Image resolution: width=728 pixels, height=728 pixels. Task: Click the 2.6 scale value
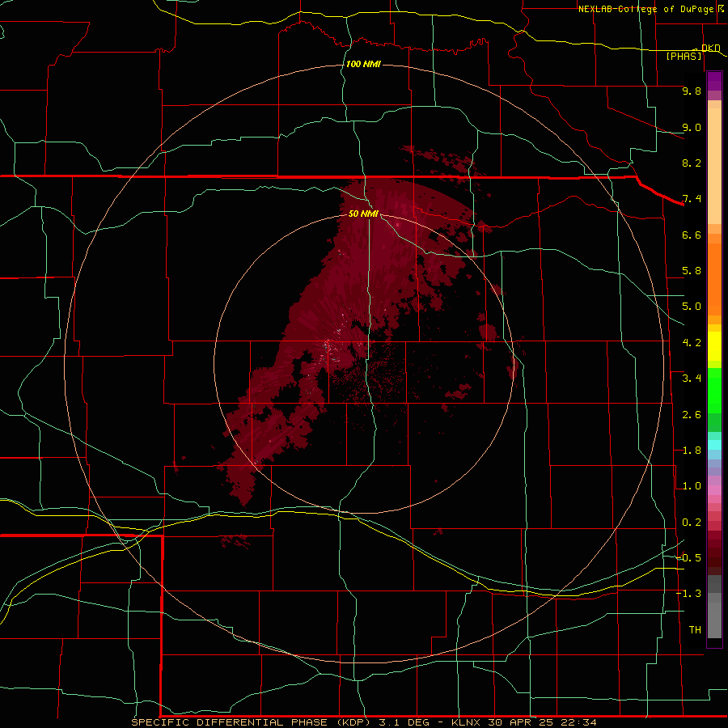click(x=692, y=415)
